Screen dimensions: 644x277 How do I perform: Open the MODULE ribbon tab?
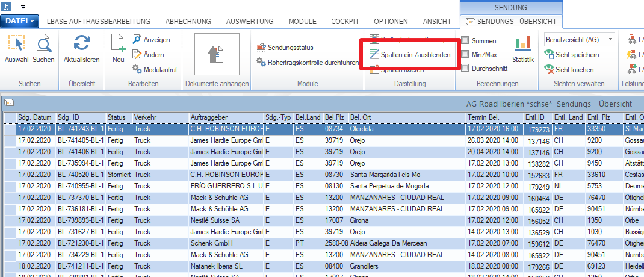click(302, 21)
